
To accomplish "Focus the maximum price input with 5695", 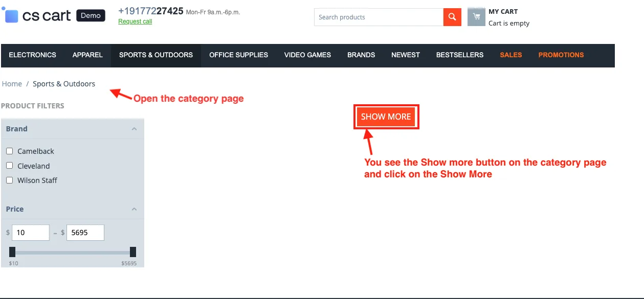I will coord(85,233).
